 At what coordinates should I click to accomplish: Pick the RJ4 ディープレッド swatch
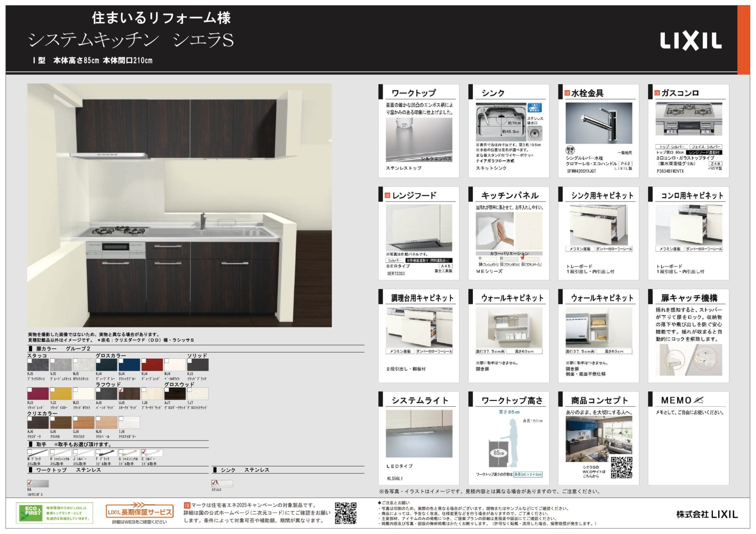click(x=152, y=364)
